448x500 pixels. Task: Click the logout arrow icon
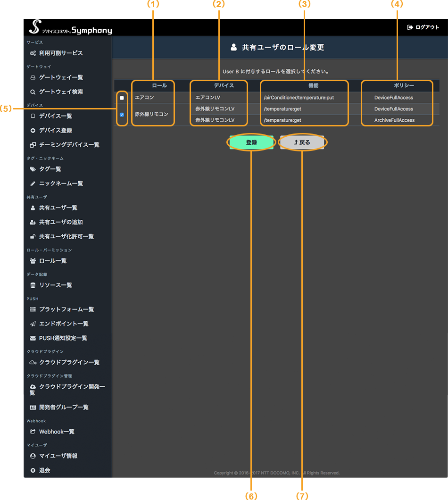click(x=410, y=27)
